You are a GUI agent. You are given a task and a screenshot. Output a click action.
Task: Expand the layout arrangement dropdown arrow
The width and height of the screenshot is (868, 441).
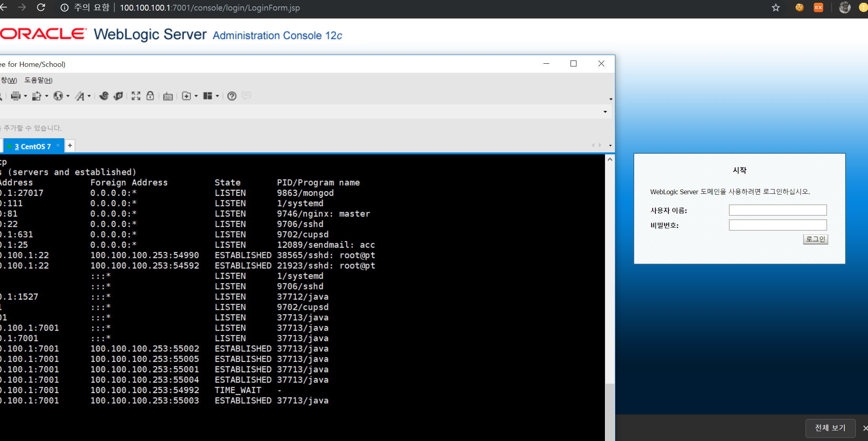point(217,96)
